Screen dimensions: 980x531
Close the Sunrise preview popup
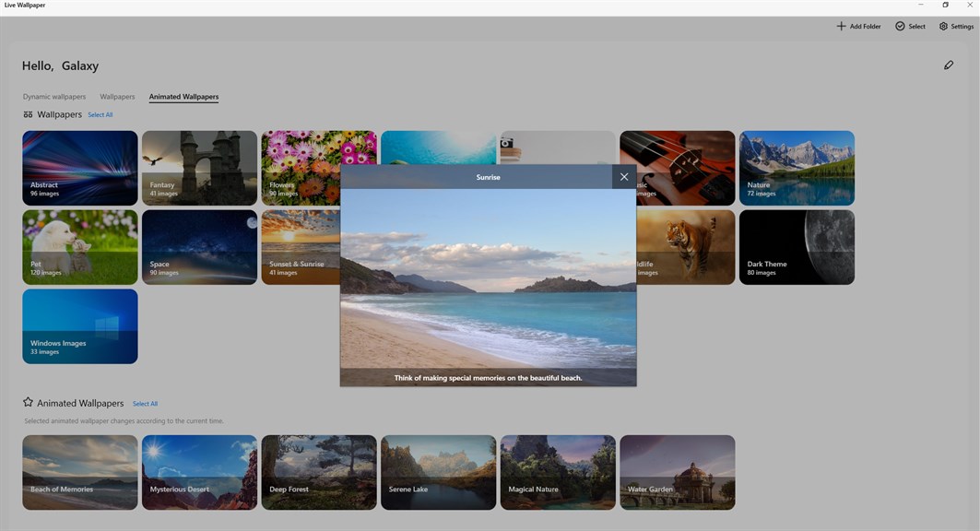point(624,177)
